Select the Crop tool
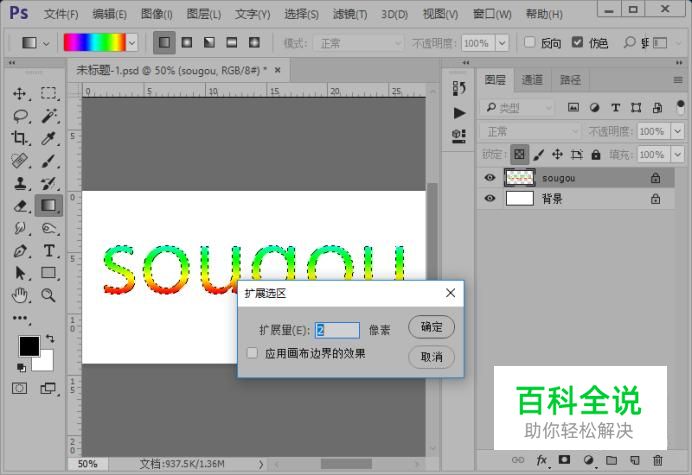Screen dimensions: 692x475 pos(19,138)
